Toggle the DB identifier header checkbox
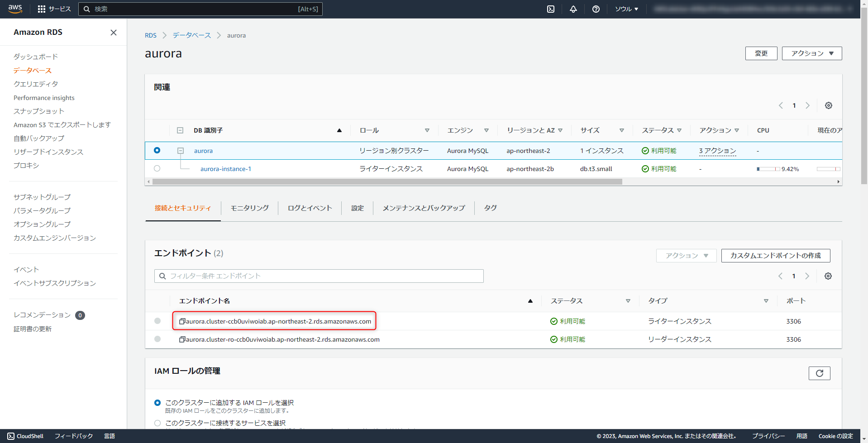 point(180,130)
